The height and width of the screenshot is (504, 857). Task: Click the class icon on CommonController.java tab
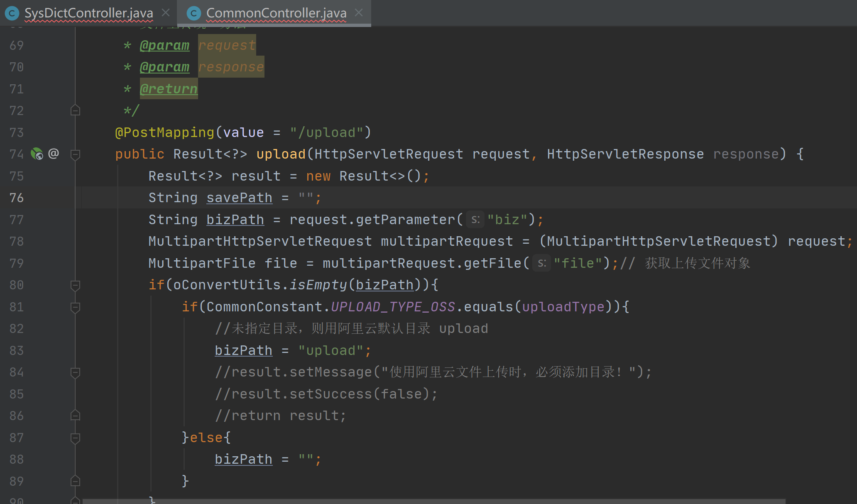[193, 13]
